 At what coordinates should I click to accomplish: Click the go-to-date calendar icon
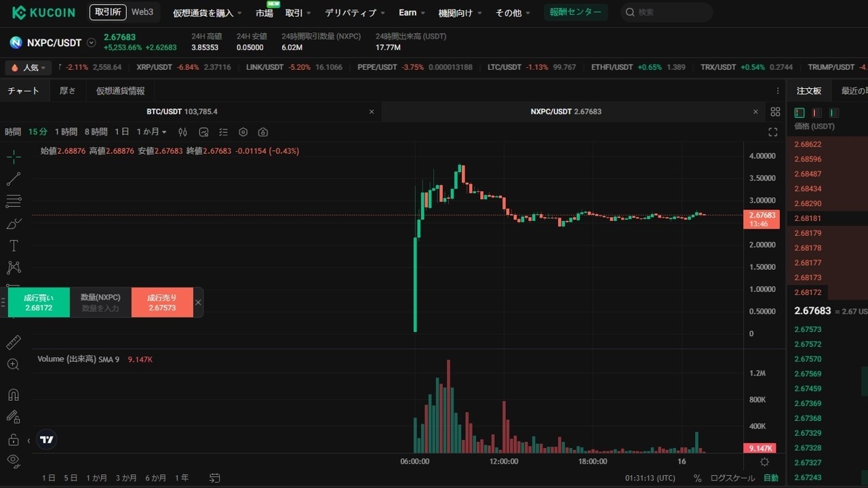[x=215, y=478]
